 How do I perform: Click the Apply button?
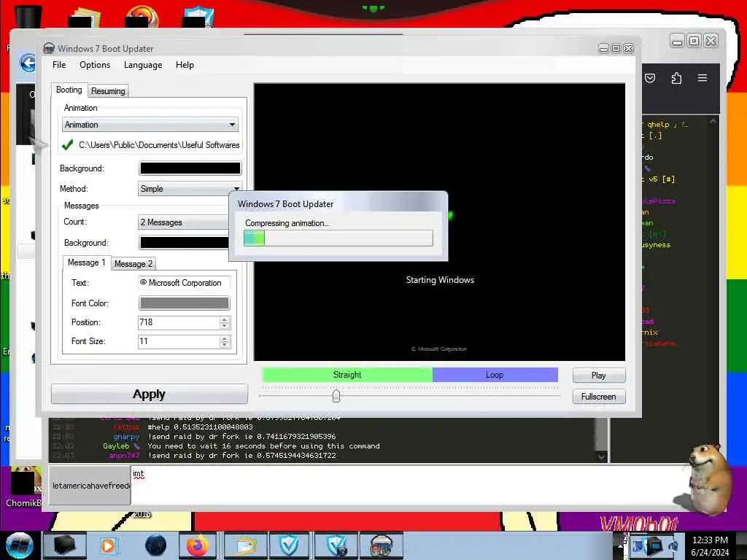tap(150, 394)
